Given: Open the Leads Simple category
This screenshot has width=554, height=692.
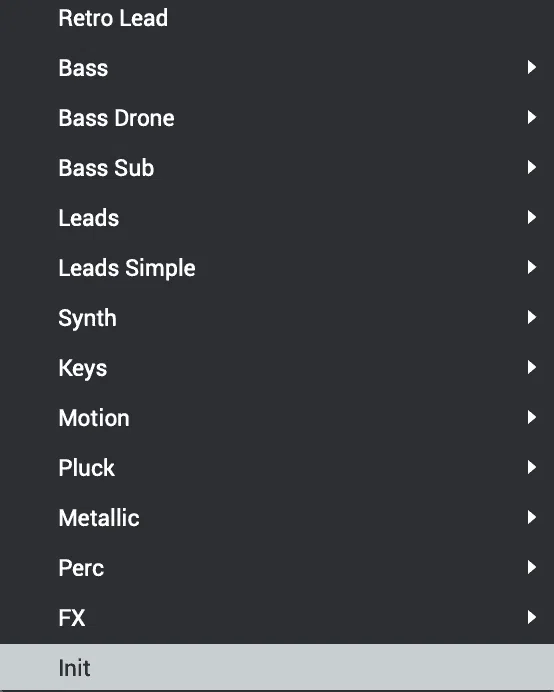Looking at the screenshot, I should [277, 268].
